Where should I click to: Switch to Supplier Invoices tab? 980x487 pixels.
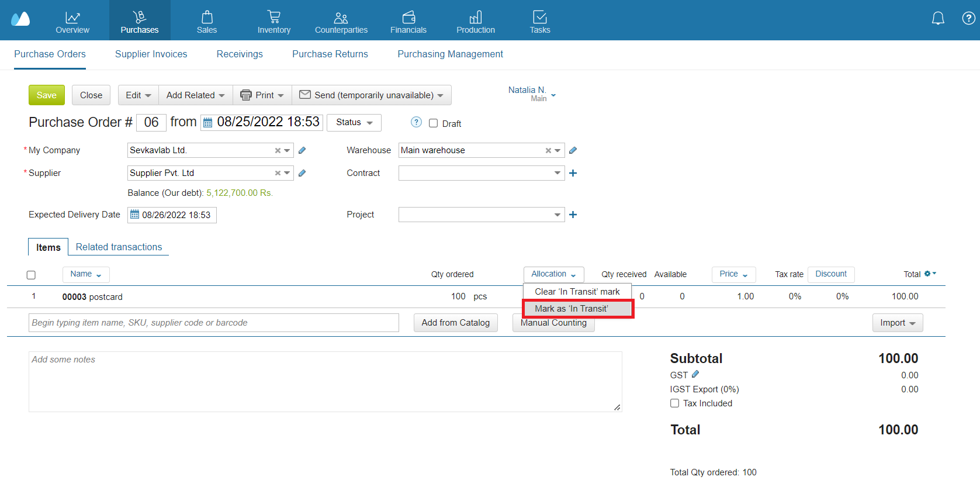(x=151, y=54)
